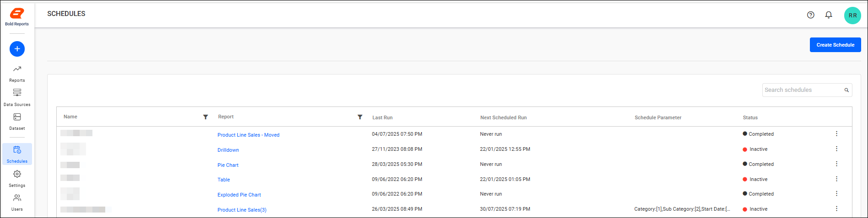Sort by the Report column header
The width and height of the screenshot is (868, 218).
226,117
